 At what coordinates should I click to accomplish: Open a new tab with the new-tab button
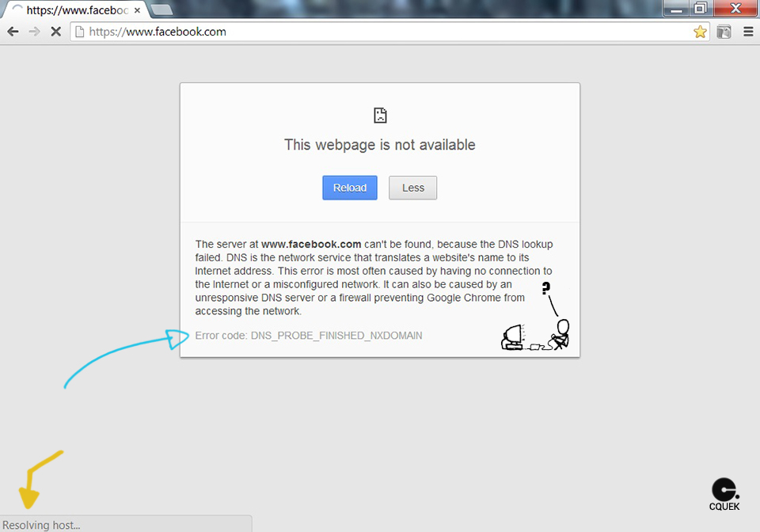(161, 9)
